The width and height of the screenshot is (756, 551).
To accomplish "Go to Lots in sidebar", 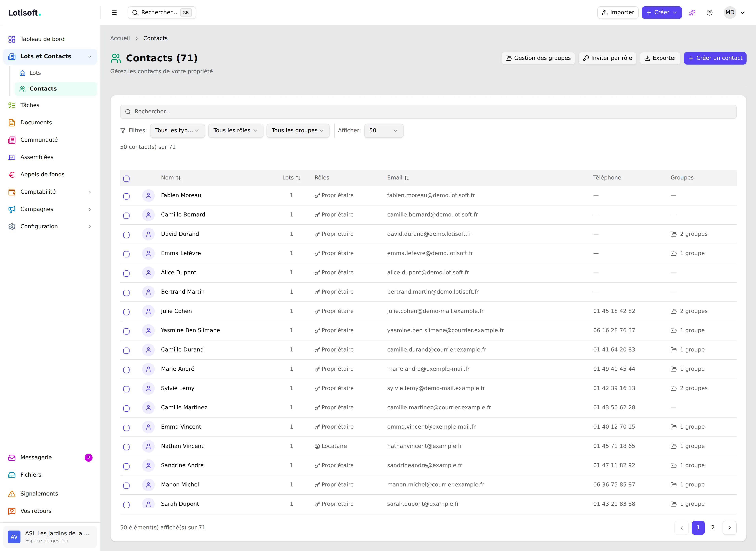I will [x=56, y=73].
